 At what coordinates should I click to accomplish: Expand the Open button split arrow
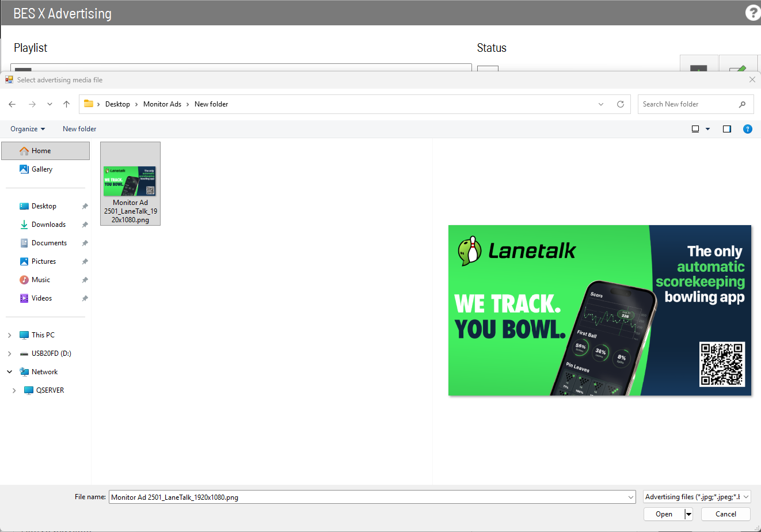click(688, 514)
